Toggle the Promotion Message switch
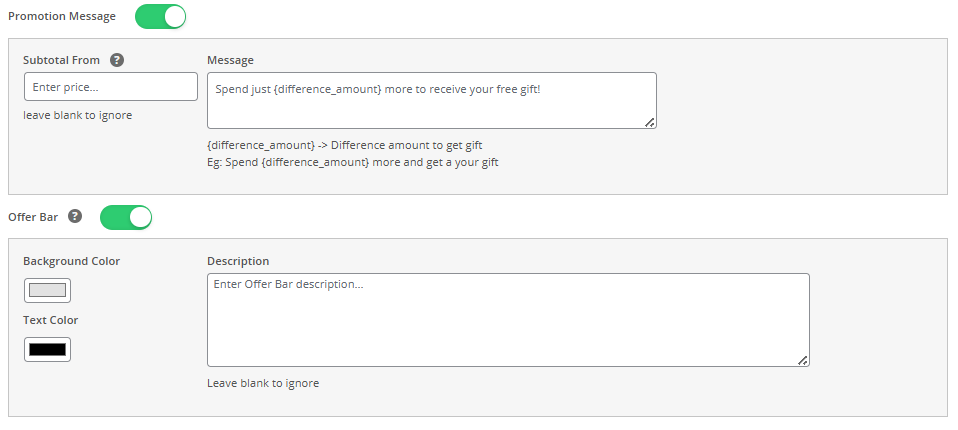 pos(160,17)
